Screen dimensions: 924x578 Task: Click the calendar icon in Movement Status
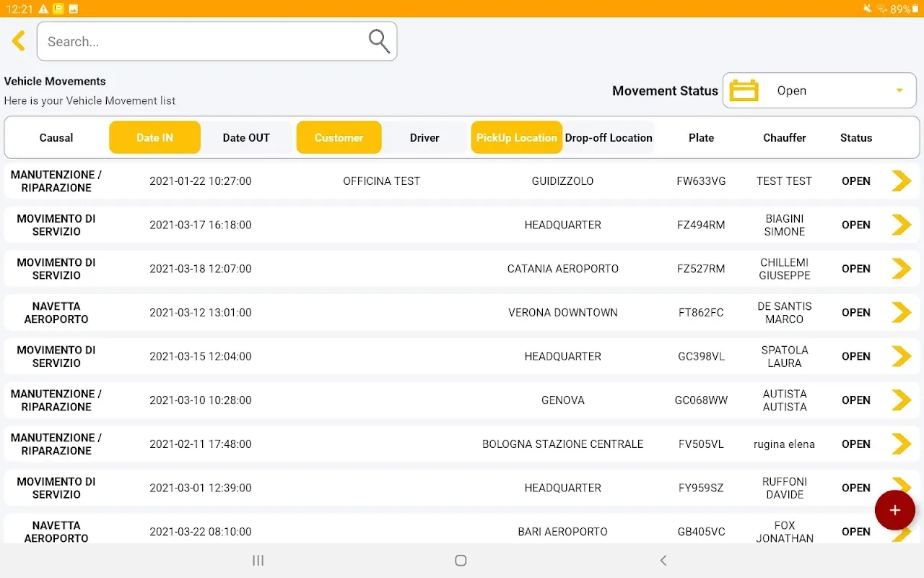[x=744, y=91]
